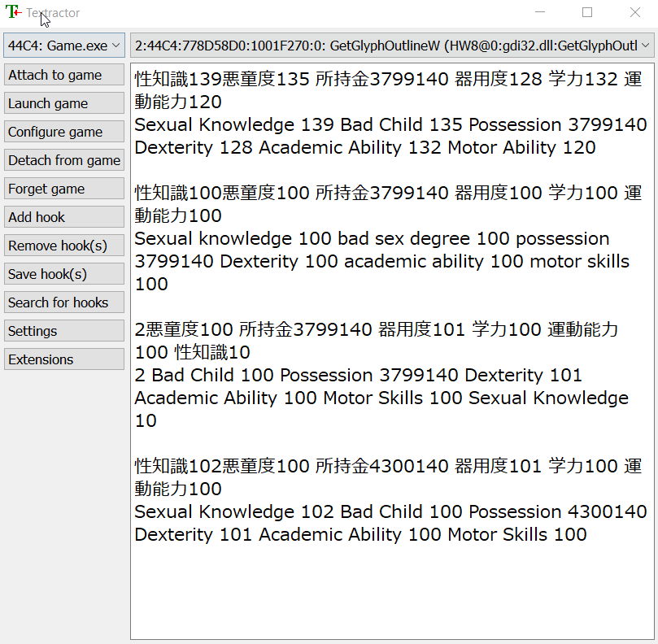Expand the process combo box arrow
This screenshot has width=658, height=644.
tap(115, 46)
